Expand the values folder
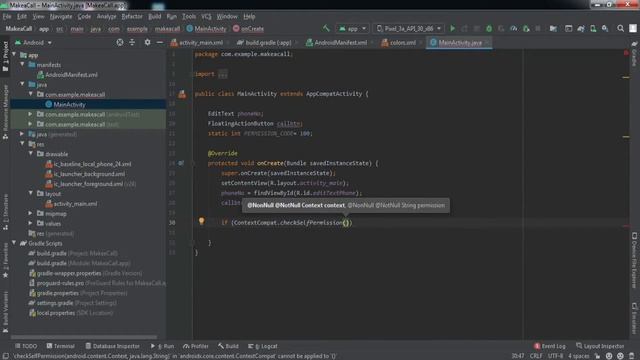The width and height of the screenshot is (640, 360). pyautogui.click(x=30, y=223)
